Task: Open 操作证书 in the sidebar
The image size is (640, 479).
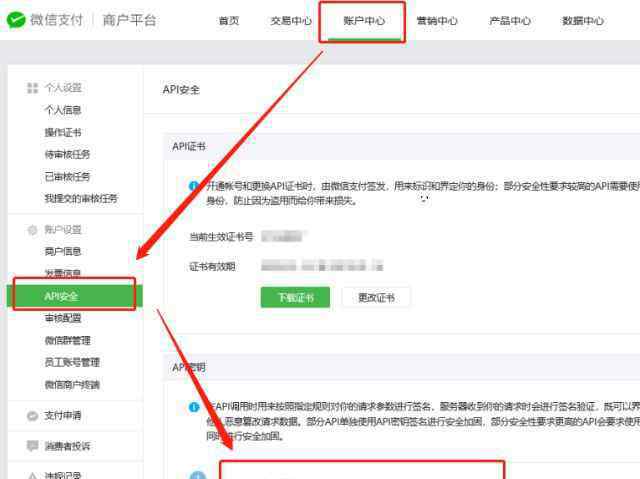Action: tap(63, 132)
